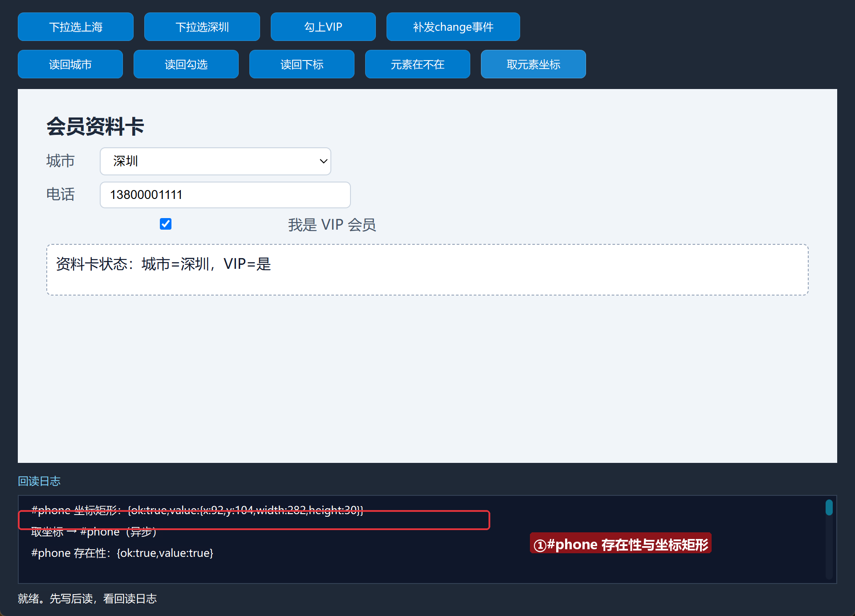This screenshot has height=616, width=855.
Task: Click the 读回城市 button
Action: (x=70, y=64)
